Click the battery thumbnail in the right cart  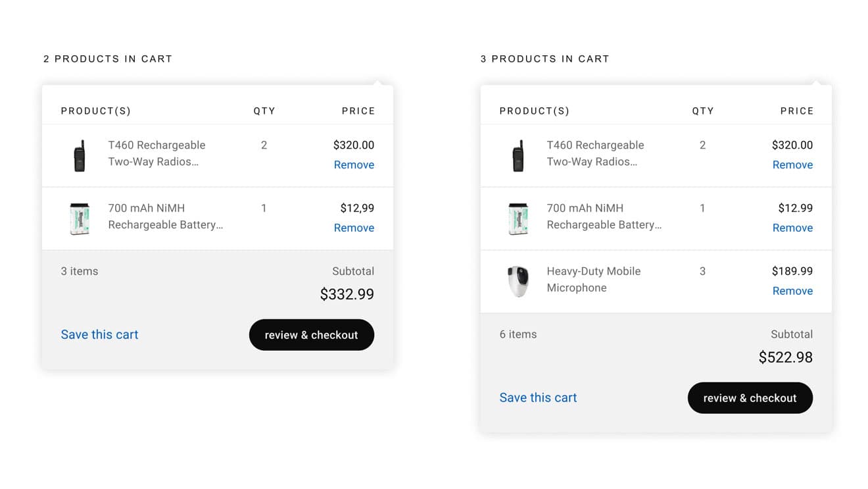518,219
